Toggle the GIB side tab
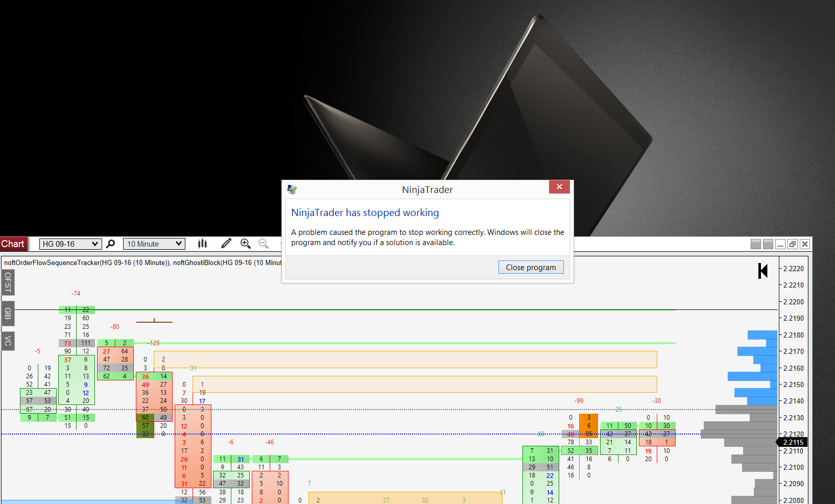This screenshot has height=504, width=835. 8,313
